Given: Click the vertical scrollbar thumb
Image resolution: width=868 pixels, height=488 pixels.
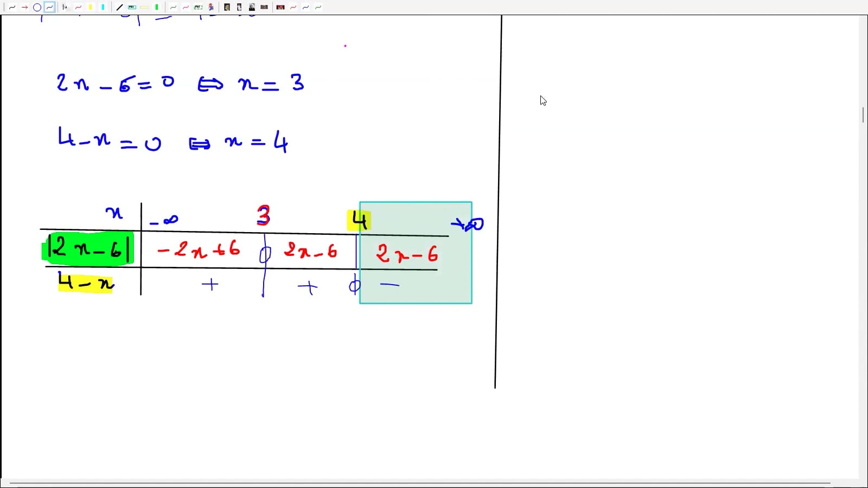Looking at the screenshot, I should pyautogui.click(x=863, y=114).
